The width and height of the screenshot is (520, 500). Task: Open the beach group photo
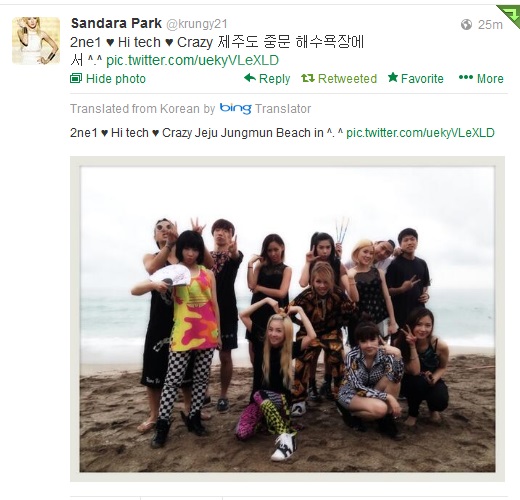point(287,319)
